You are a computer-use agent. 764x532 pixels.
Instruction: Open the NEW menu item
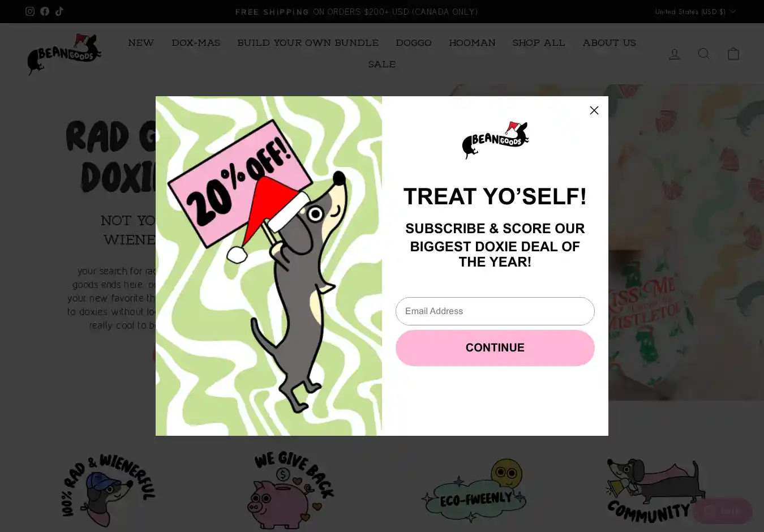(x=141, y=43)
